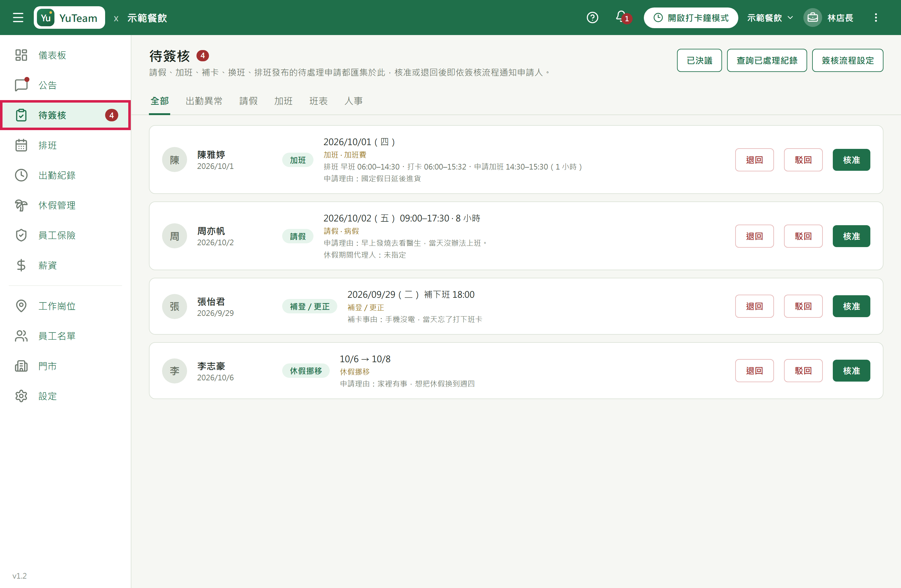
Task: Open the three-dot more options menu
Action: coord(876,18)
